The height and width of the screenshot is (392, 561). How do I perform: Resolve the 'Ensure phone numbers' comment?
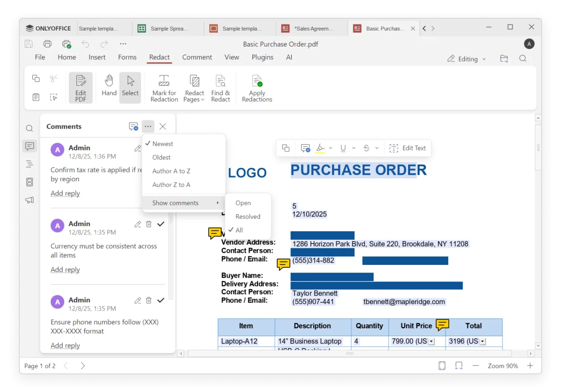pos(160,300)
